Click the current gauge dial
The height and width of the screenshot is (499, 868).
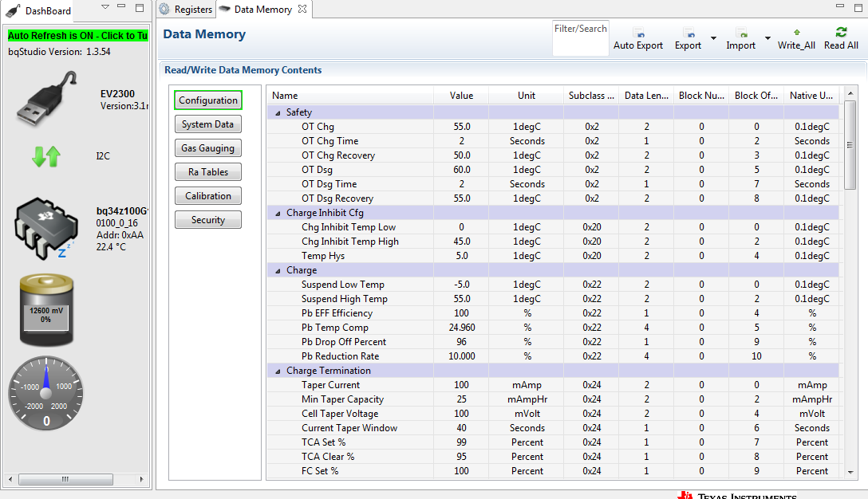tap(46, 393)
